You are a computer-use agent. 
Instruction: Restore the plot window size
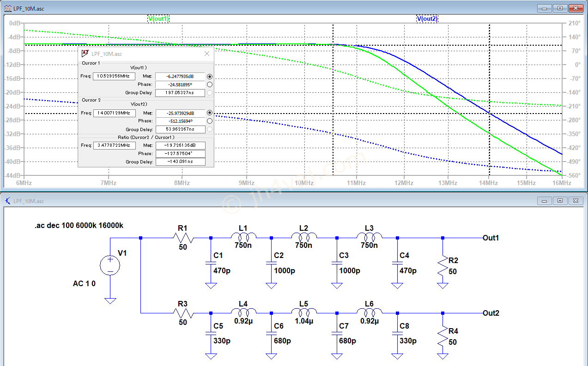560,8
